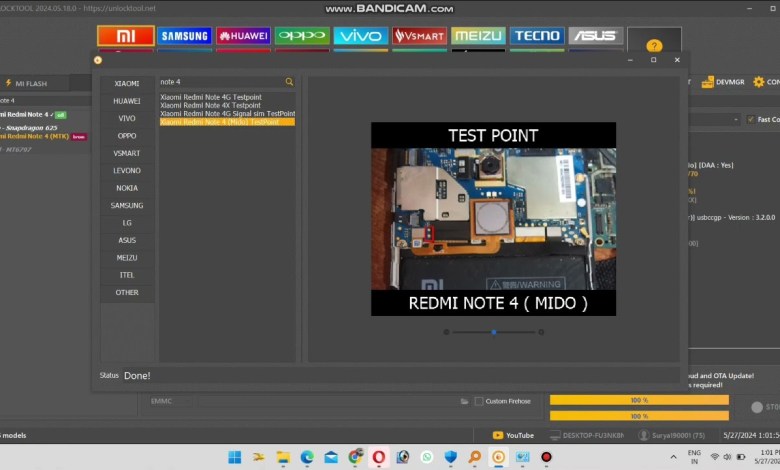Click the Surya190001 user account entry
The height and width of the screenshot is (470, 780).
point(672,435)
